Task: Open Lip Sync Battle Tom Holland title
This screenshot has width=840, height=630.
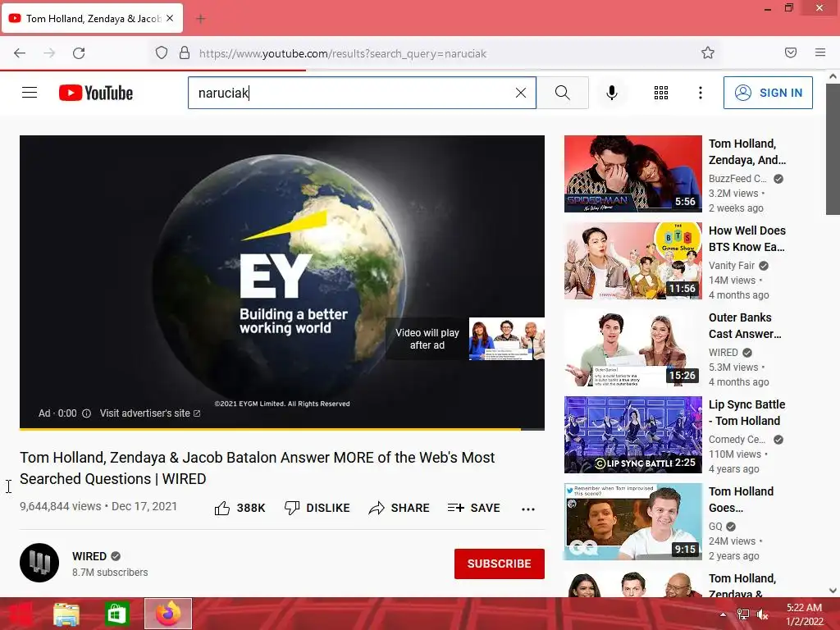Action: [746, 413]
